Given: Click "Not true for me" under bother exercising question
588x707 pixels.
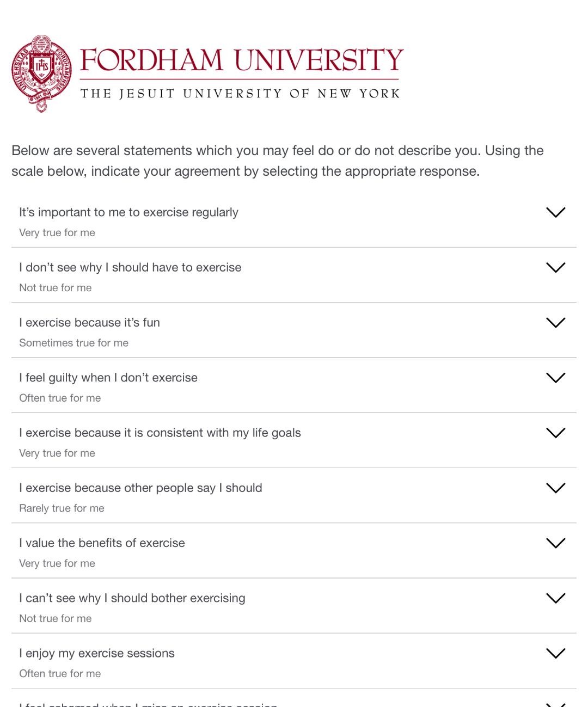Looking at the screenshot, I should tap(56, 618).
